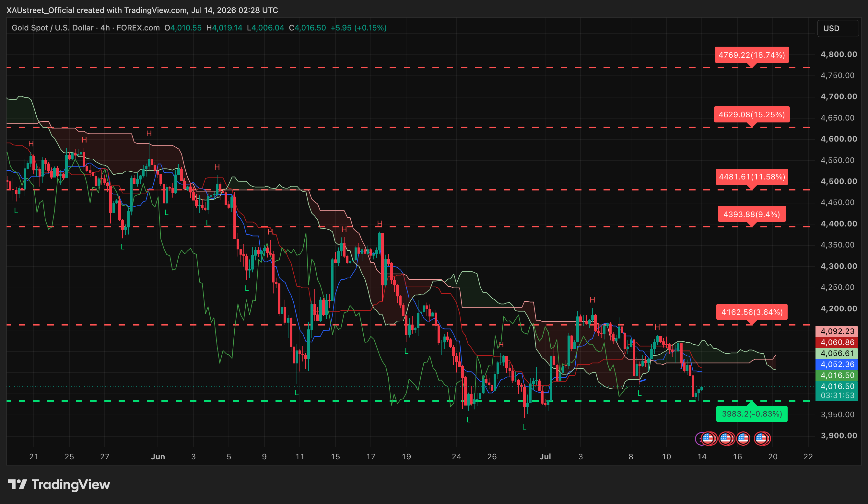Click the blue 4,052.36 price tag
868x504 pixels.
pyautogui.click(x=837, y=364)
